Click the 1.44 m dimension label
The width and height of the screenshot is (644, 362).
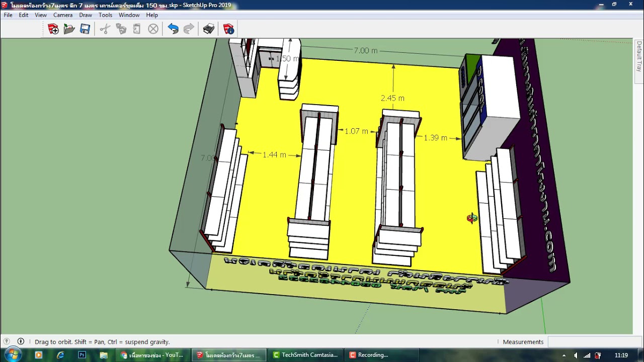(x=274, y=155)
